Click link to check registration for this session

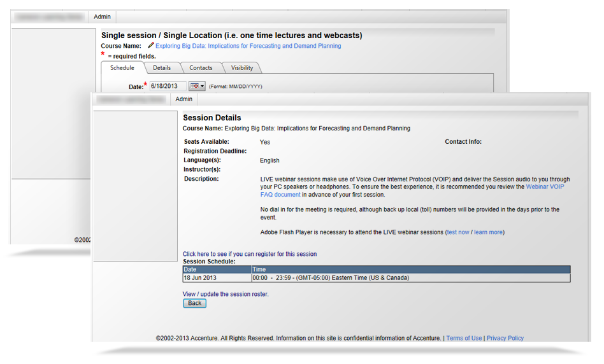pyautogui.click(x=250, y=254)
